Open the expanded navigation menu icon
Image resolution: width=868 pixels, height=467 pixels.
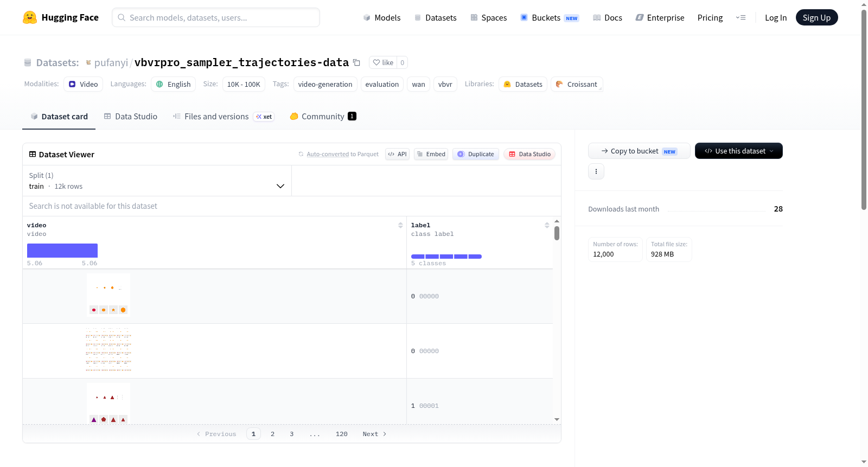click(x=741, y=17)
